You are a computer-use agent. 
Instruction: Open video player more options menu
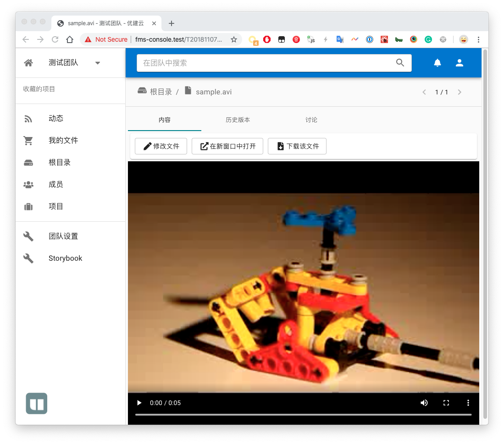pos(468,403)
